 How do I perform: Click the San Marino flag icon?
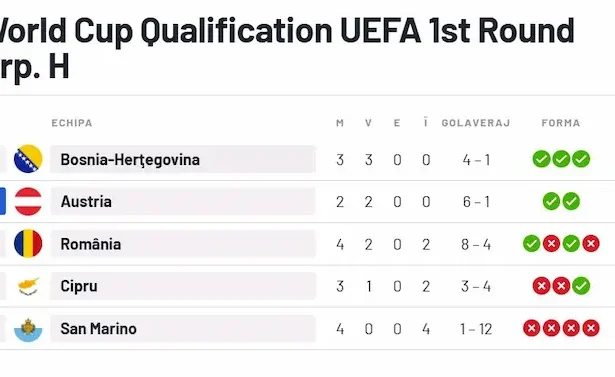pyautogui.click(x=28, y=329)
